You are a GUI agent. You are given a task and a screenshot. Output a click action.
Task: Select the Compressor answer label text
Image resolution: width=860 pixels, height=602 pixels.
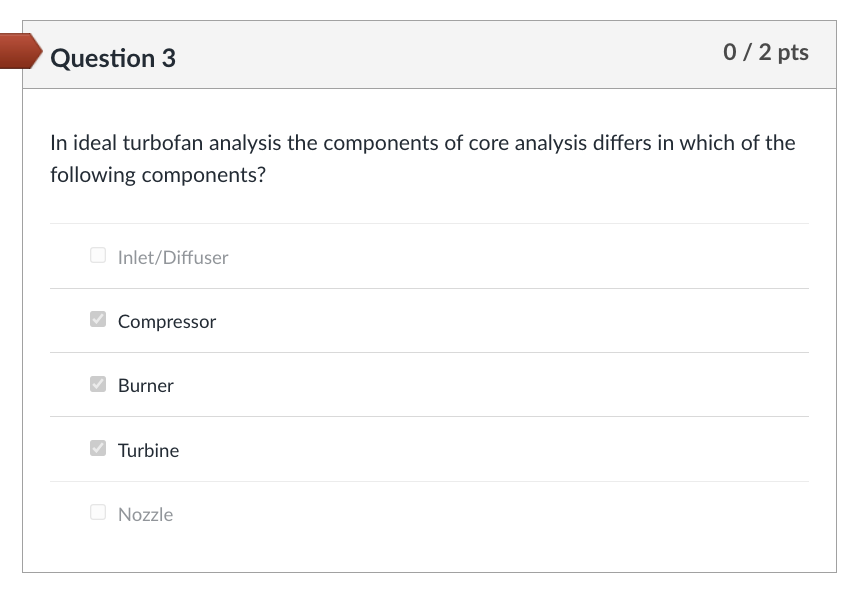(167, 322)
